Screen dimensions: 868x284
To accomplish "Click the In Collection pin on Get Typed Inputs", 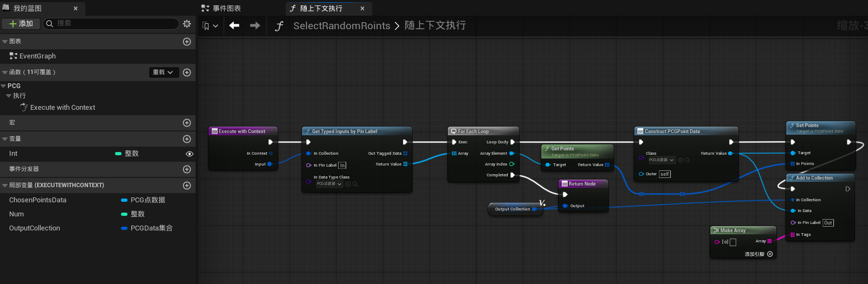I will [x=308, y=154].
